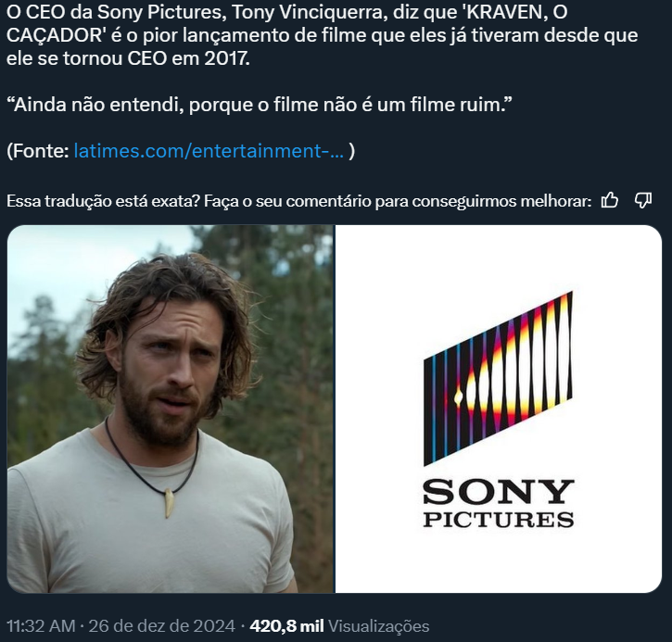
Task: Click the 11:32 AM timestamp
Action: pos(41,625)
